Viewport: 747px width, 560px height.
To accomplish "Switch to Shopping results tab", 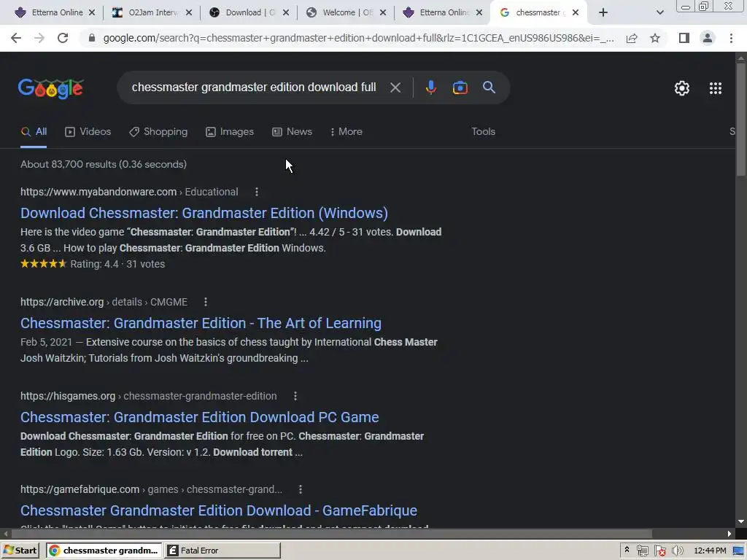I will [x=158, y=132].
